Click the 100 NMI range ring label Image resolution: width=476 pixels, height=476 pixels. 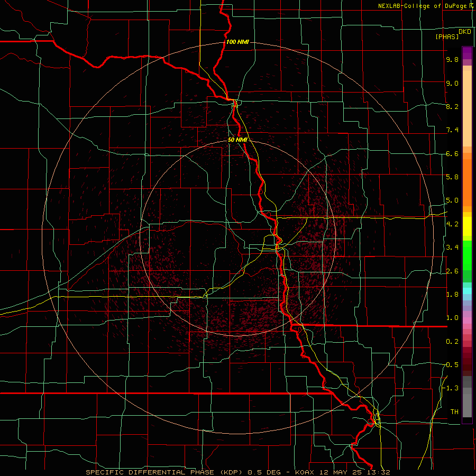237,42
